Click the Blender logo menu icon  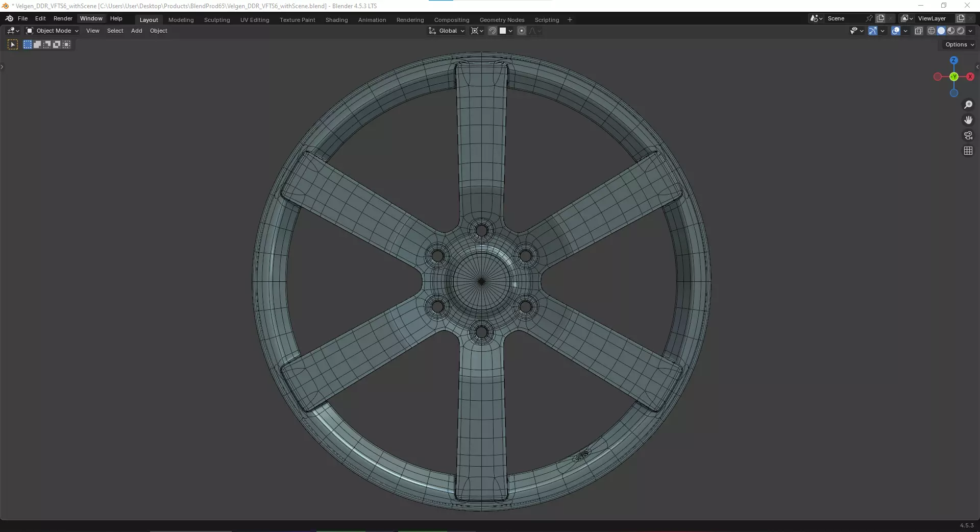[9, 18]
